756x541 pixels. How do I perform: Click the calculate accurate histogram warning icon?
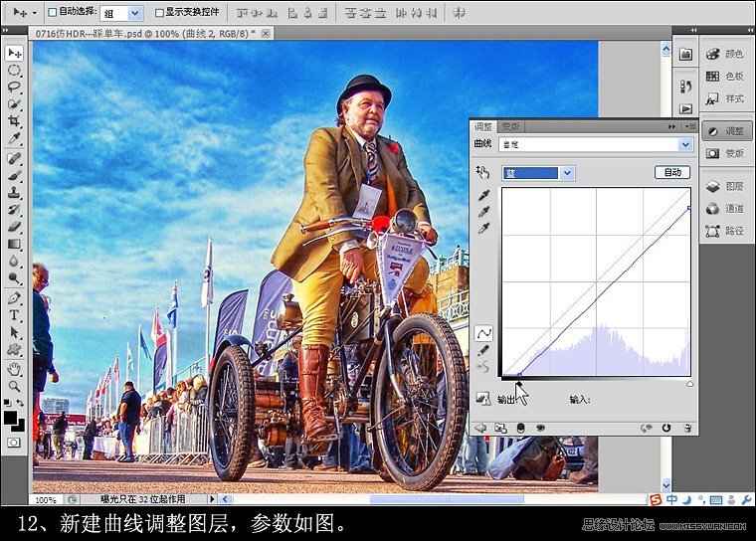coord(482,398)
